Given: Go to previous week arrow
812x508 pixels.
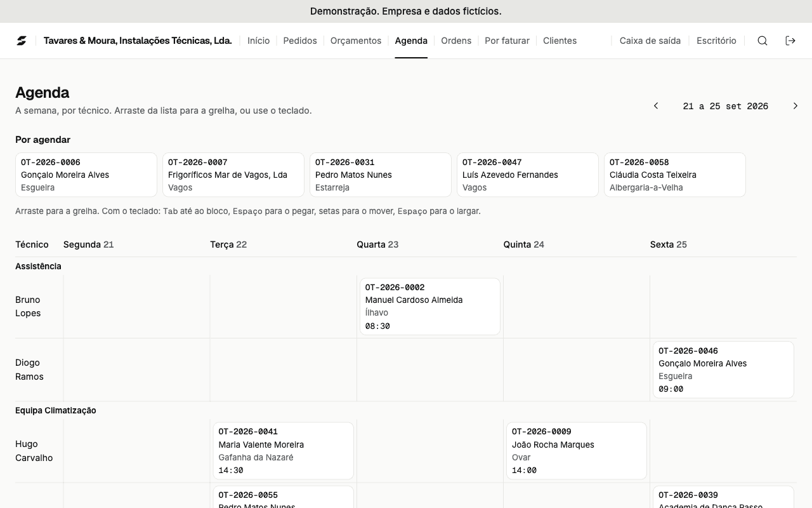Looking at the screenshot, I should click(x=656, y=106).
